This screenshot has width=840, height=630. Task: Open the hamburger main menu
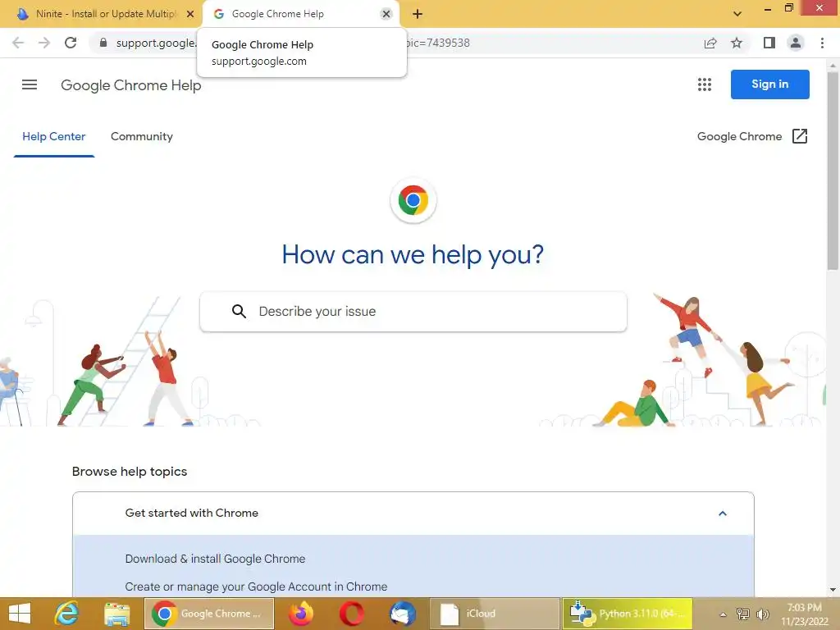30,84
